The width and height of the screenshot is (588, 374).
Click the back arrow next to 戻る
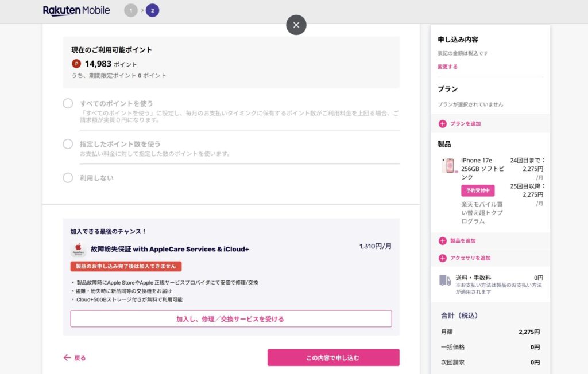(67, 358)
